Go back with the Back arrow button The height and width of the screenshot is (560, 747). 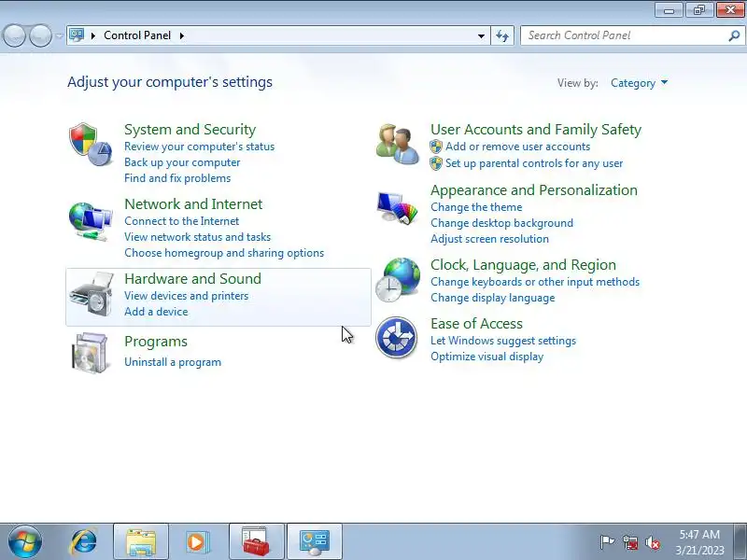pos(15,35)
